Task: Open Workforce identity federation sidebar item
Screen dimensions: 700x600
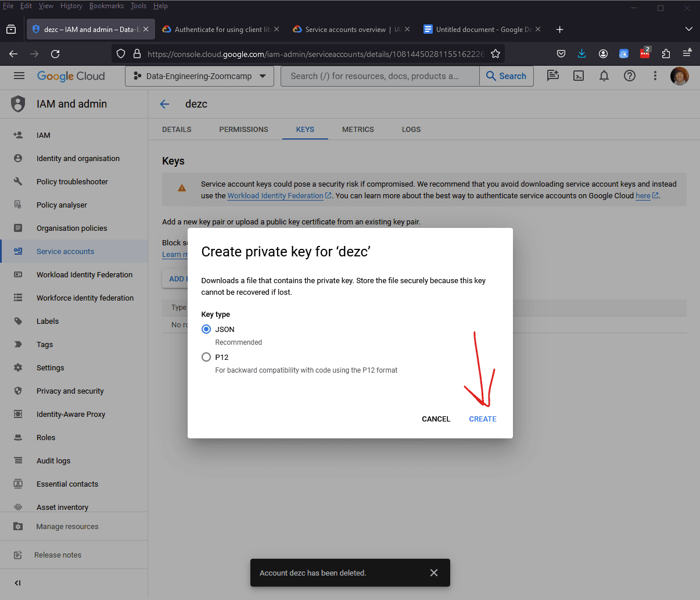Action: pos(74,298)
